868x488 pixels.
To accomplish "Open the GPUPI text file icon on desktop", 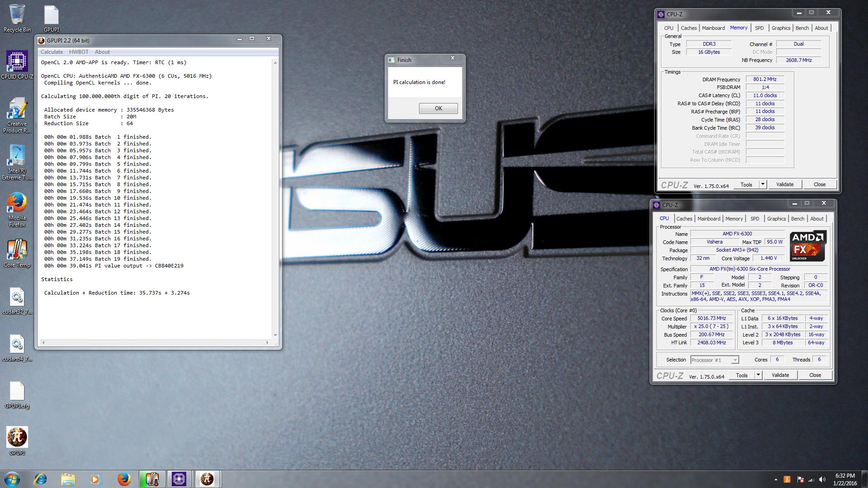I will (x=51, y=18).
